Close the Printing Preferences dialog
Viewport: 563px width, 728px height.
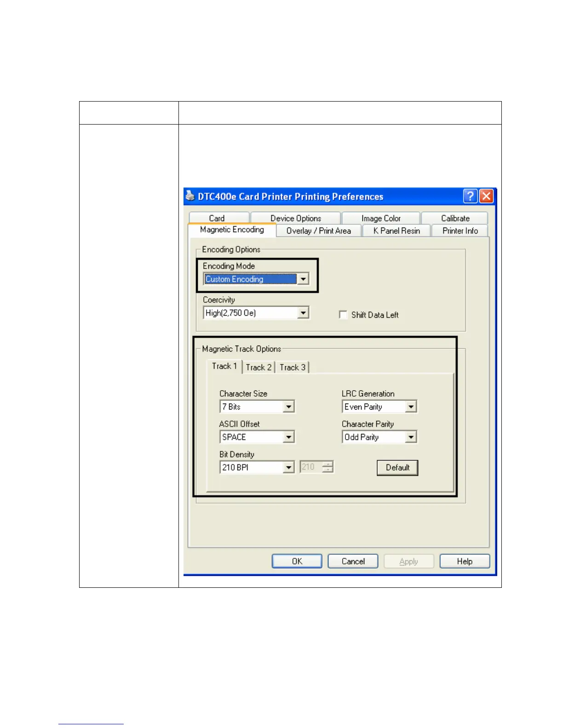click(486, 196)
